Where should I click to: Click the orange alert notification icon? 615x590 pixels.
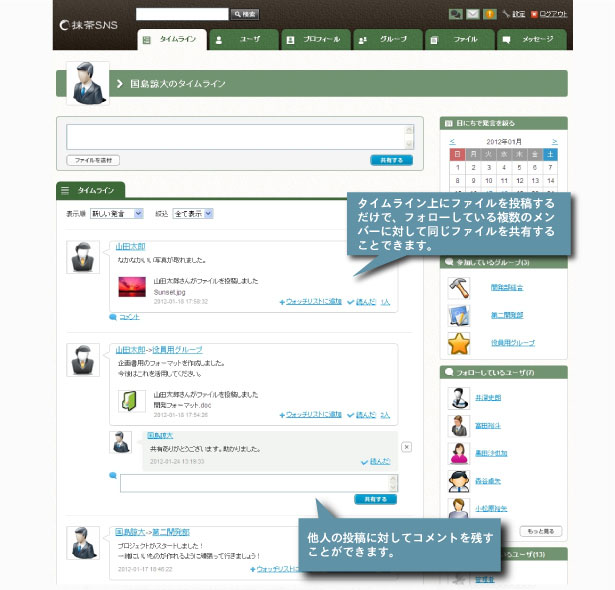(489, 15)
